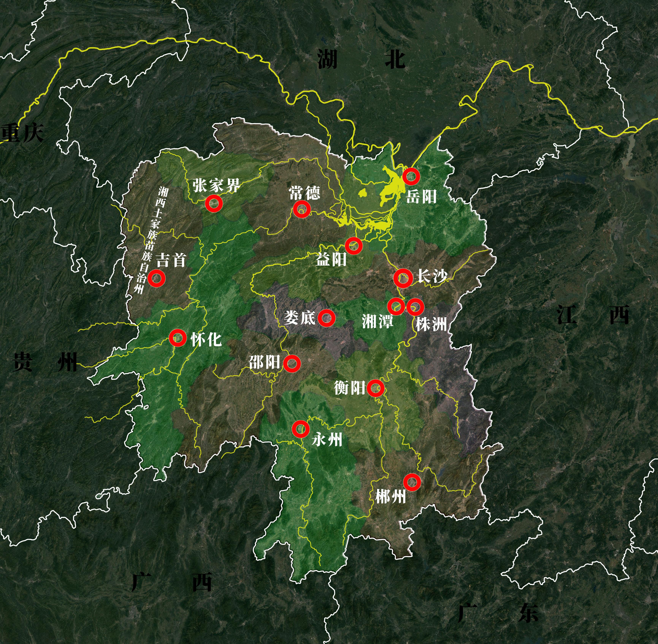Click the red circle marker for 湘潭

396,306
